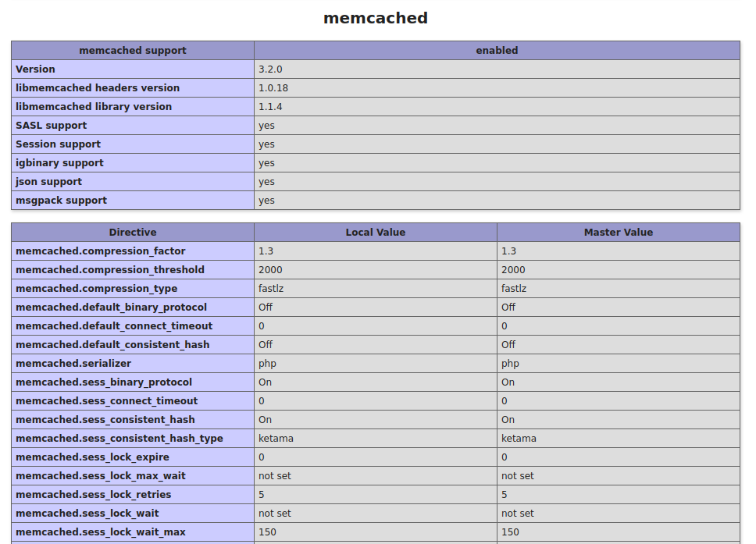756x544 pixels.
Task: Click yes value in igbinary support row
Action: (266, 163)
